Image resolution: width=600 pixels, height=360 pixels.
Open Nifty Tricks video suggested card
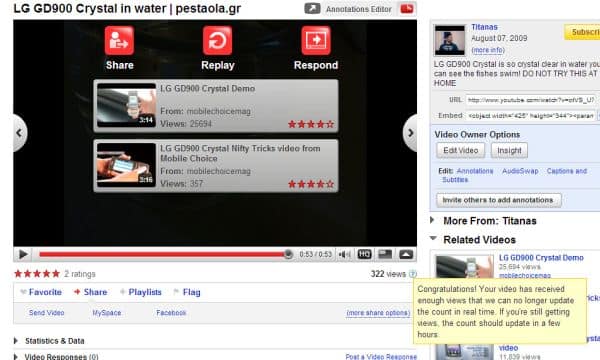point(216,166)
